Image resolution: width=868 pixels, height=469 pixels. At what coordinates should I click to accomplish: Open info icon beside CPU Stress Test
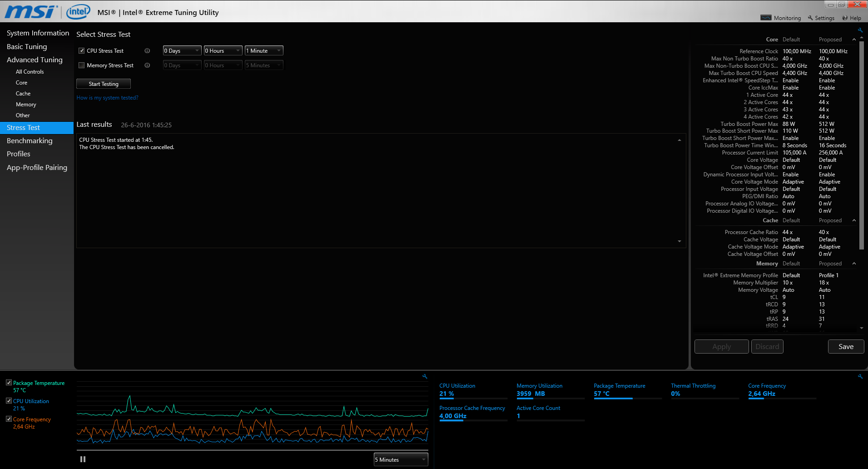click(x=147, y=51)
